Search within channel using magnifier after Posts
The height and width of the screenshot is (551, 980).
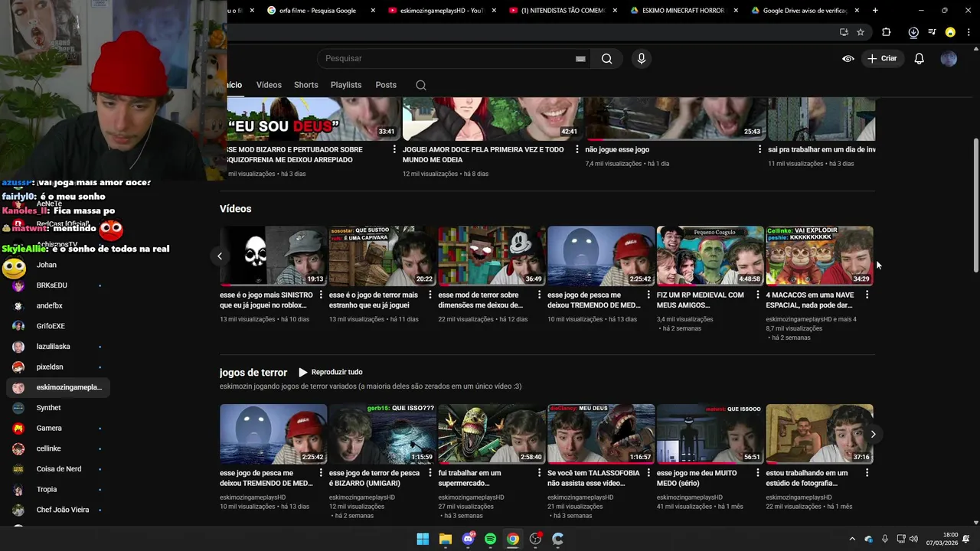(421, 85)
